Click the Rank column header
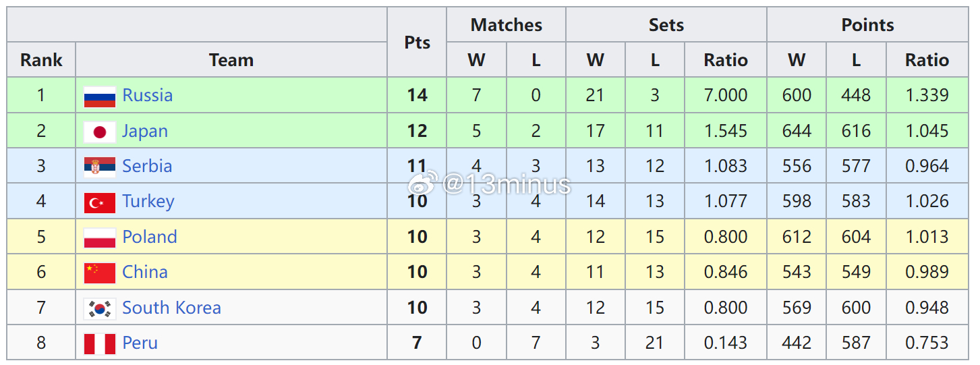The image size is (980, 365). click(41, 60)
